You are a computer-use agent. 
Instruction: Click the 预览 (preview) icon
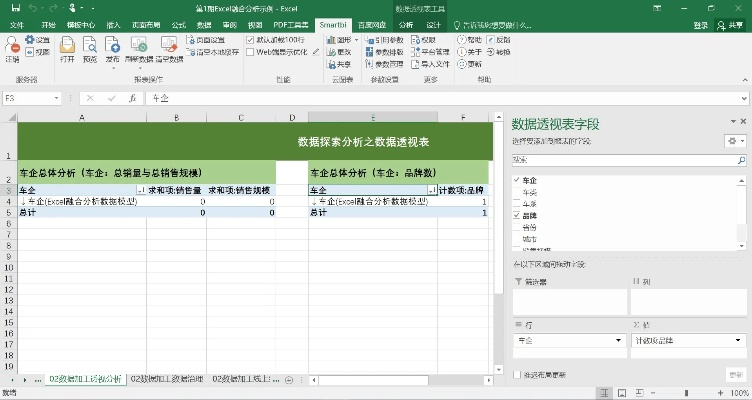(x=90, y=48)
